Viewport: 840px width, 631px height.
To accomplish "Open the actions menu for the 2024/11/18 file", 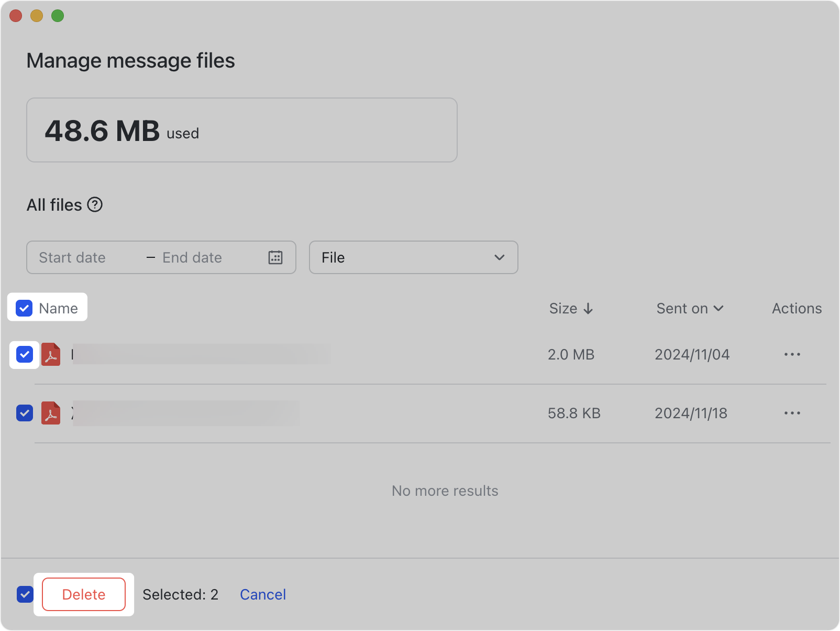I will pos(792,413).
